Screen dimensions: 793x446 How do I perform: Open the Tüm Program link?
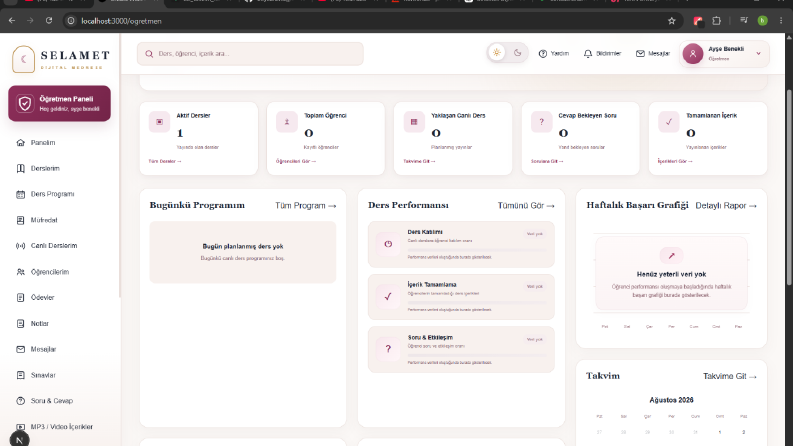click(305, 206)
